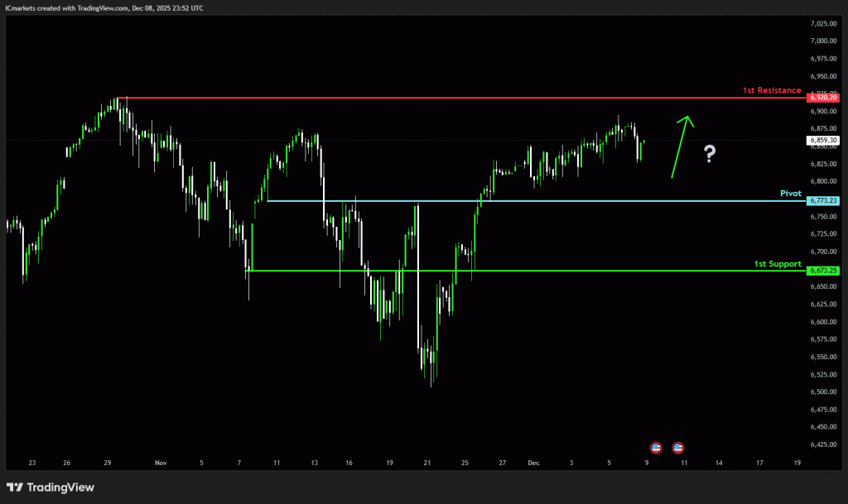Click the TradingView logo in bottom-left corner

click(50, 487)
